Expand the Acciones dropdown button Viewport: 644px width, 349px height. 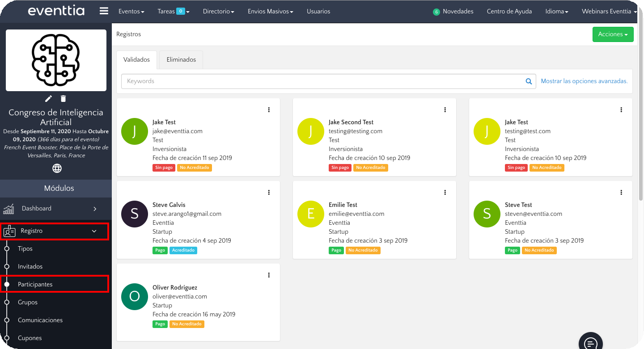coord(613,34)
